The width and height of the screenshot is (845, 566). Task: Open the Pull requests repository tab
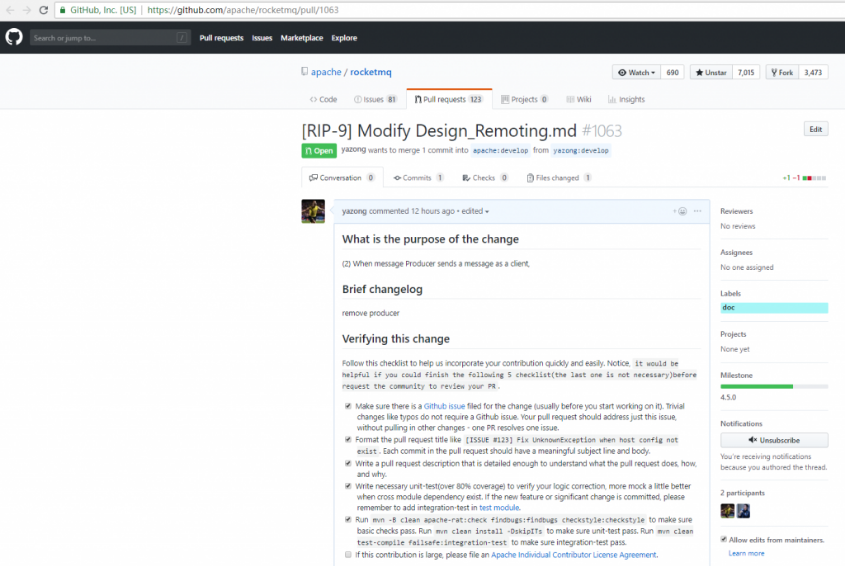pyautogui.click(x=448, y=99)
